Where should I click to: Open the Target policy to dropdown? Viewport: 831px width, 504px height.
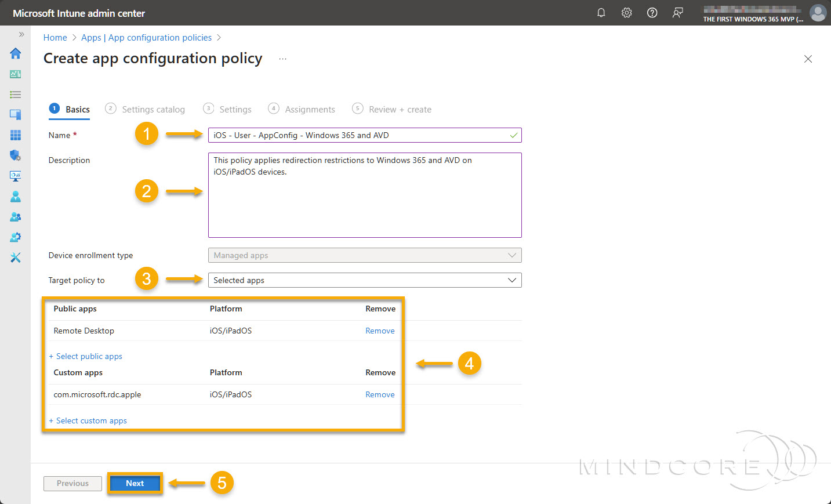tap(365, 280)
